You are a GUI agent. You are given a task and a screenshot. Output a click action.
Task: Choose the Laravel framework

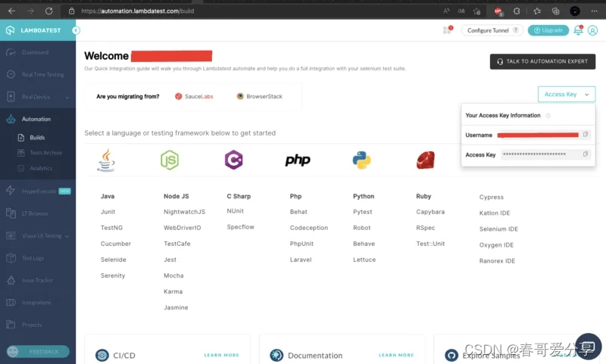tap(301, 260)
